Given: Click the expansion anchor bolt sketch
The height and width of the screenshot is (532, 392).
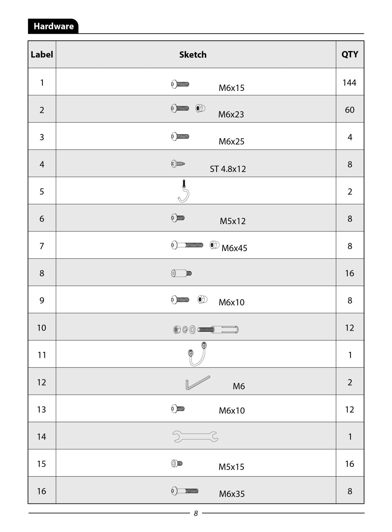Looking at the screenshot, I should coord(206,329).
